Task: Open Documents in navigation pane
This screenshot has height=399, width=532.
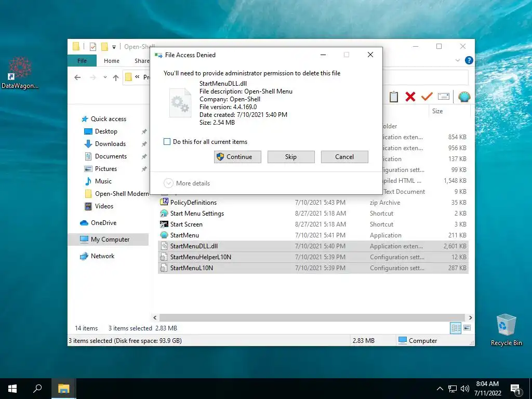Action: tap(105, 156)
